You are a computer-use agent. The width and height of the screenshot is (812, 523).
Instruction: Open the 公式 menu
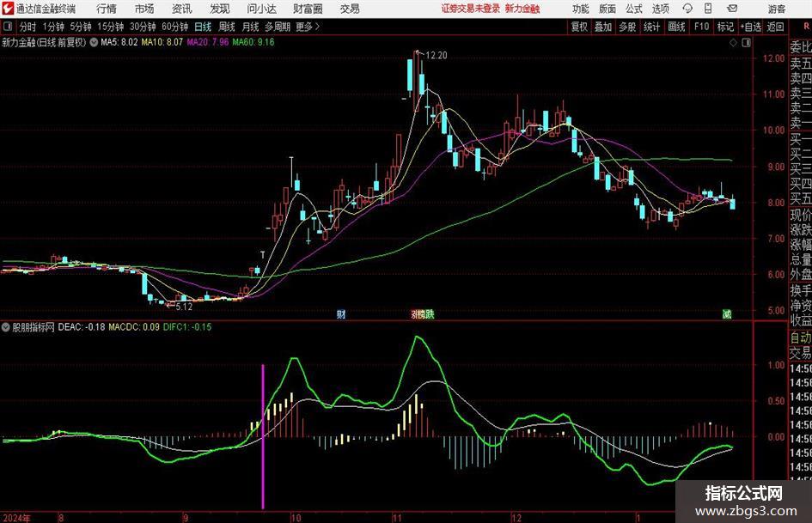point(634,9)
